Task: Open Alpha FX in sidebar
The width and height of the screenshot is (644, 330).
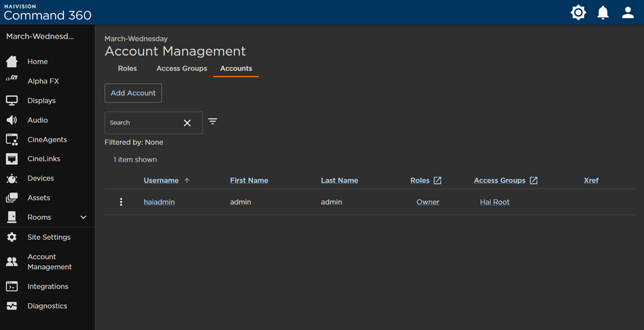Action: coord(43,81)
